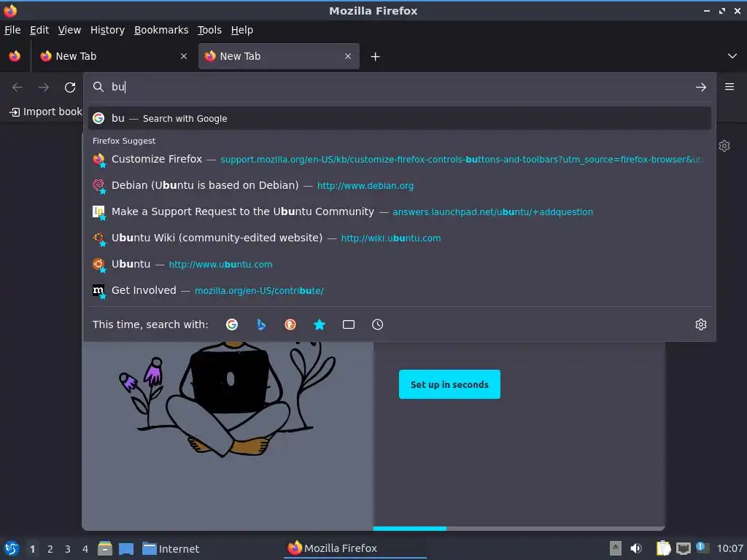Click the onboarding progress bar

[x=519, y=528]
